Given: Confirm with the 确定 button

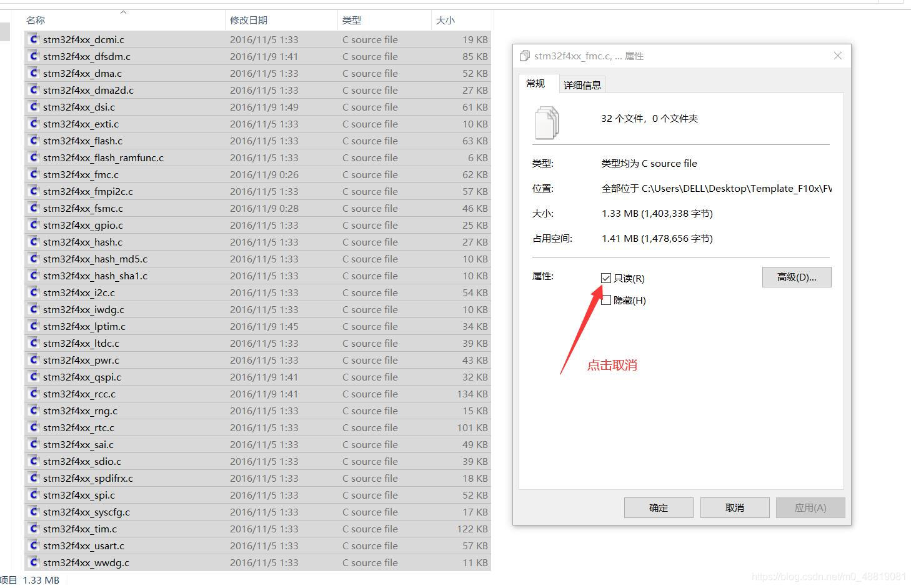Looking at the screenshot, I should pyautogui.click(x=659, y=507).
